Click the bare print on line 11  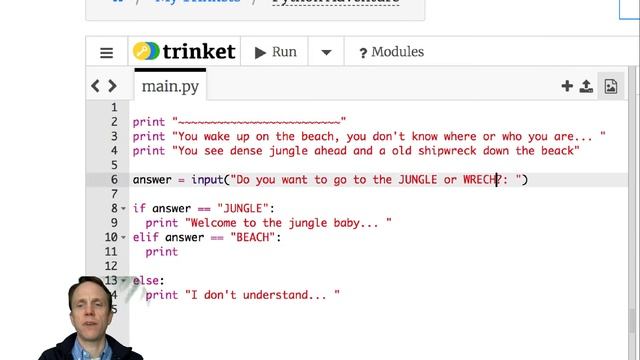point(162,251)
